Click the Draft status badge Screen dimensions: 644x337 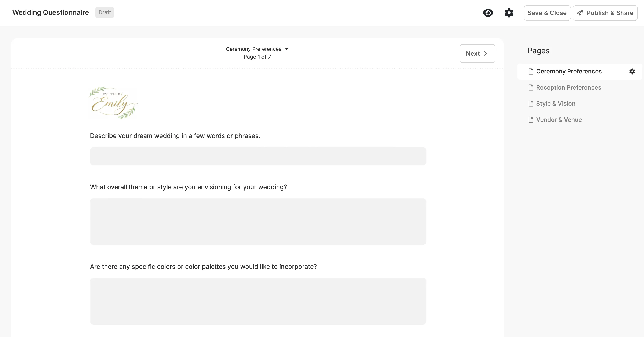pos(105,12)
